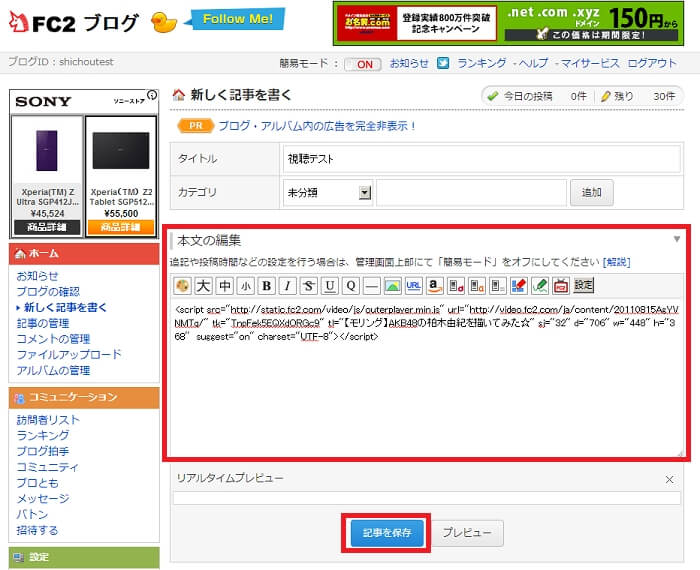700x570 pixels.
Task: Click the gray mobile device icon
Action: [498, 286]
